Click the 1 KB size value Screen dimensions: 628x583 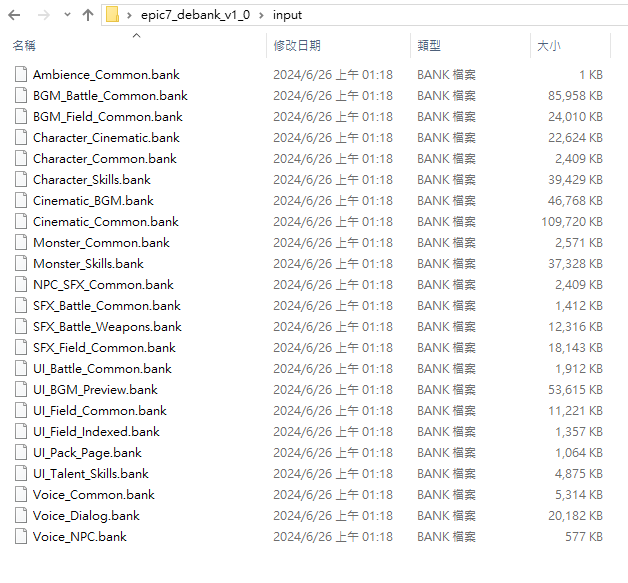point(591,74)
